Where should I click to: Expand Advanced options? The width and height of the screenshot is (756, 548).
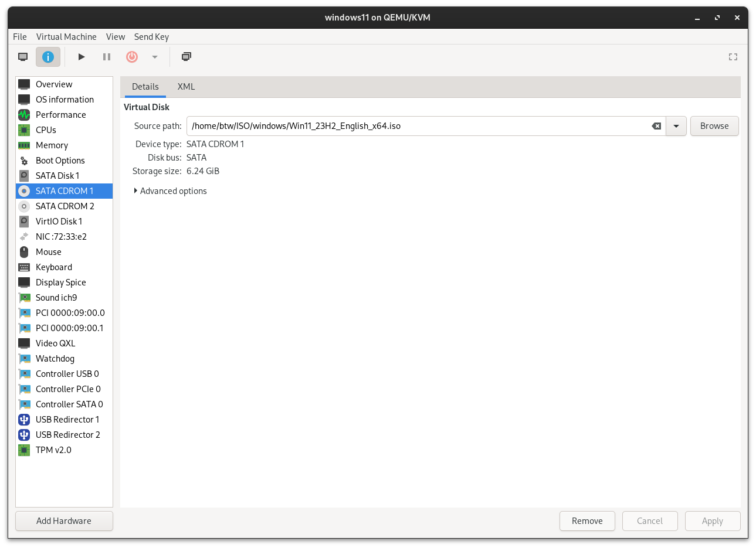(x=170, y=191)
